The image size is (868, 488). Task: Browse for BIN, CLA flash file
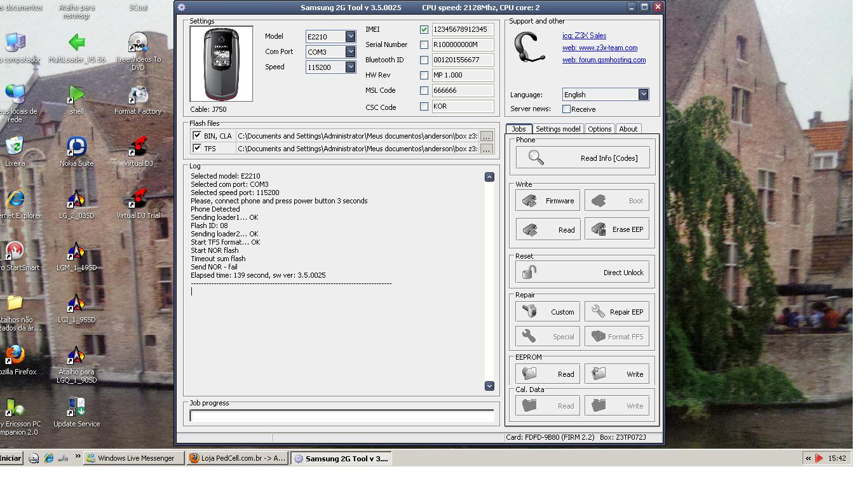coord(487,136)
